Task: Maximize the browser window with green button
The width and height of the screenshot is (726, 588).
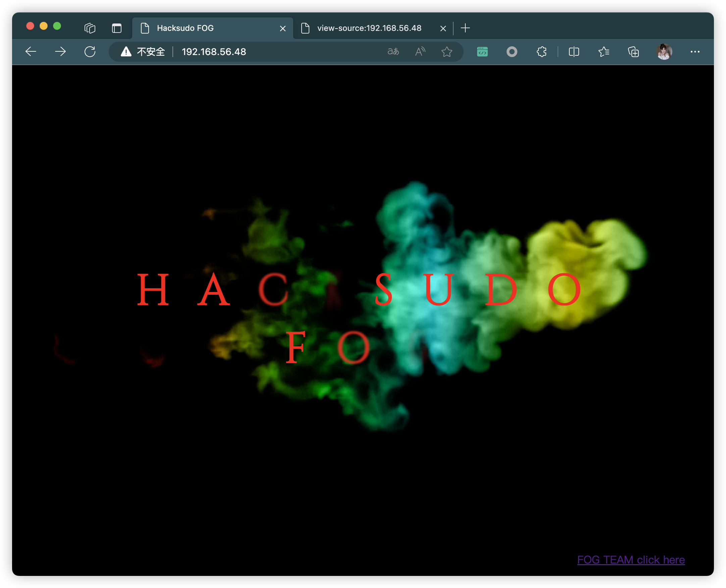Action: pos(57,26)
